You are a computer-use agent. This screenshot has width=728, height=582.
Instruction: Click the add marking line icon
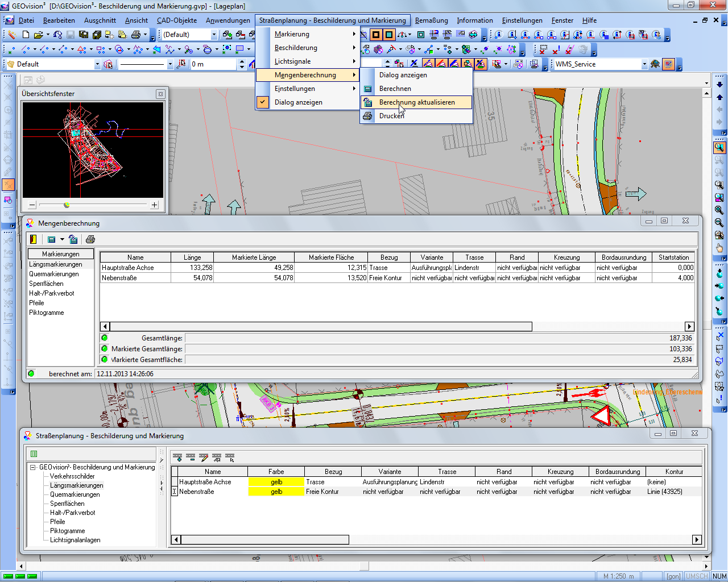(x=177, y=457)
